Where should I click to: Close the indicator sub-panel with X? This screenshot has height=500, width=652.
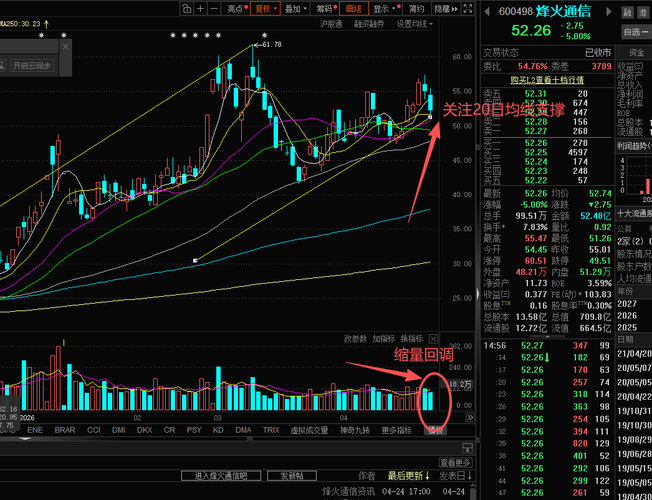(x=433, y=339)
